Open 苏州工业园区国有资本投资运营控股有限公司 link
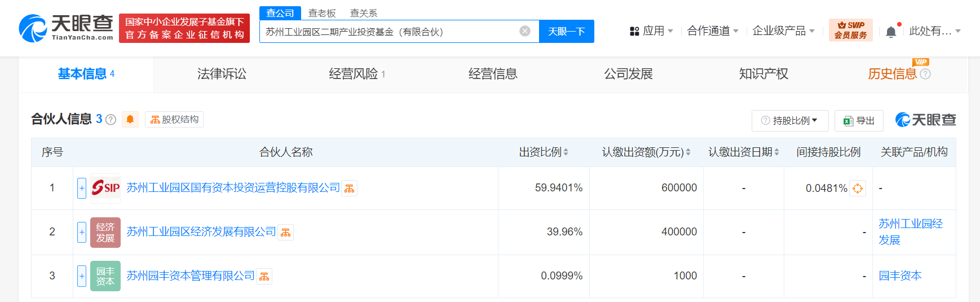 click(x=233, y=187)
